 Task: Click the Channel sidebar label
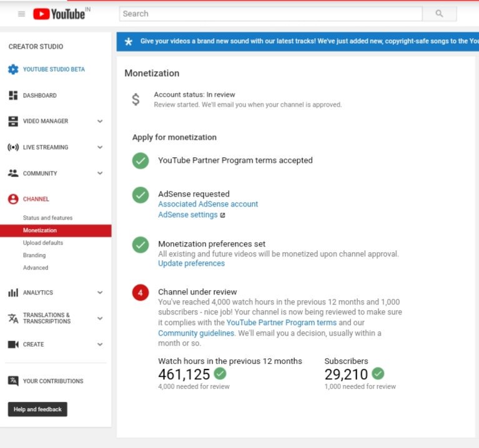coord(36,199)
